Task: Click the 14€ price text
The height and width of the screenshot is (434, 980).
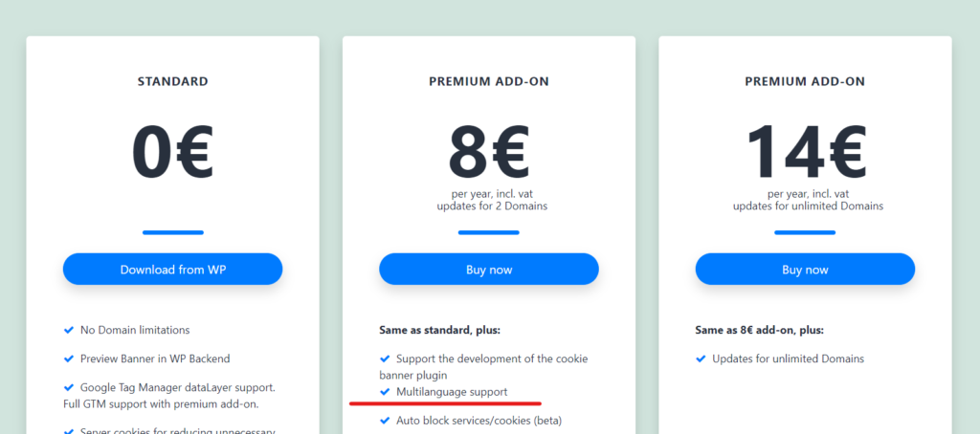Action: pyautogui.click(x=804, y=151)
